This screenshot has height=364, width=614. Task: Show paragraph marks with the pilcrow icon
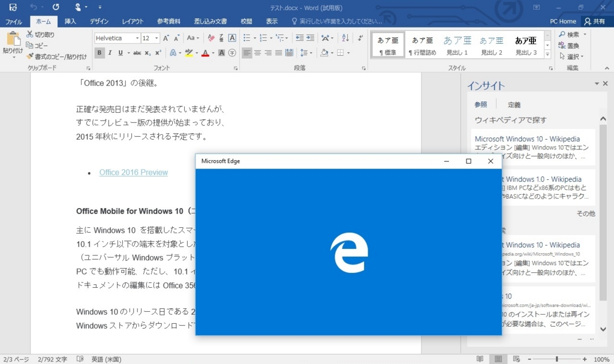click(360, 38)
